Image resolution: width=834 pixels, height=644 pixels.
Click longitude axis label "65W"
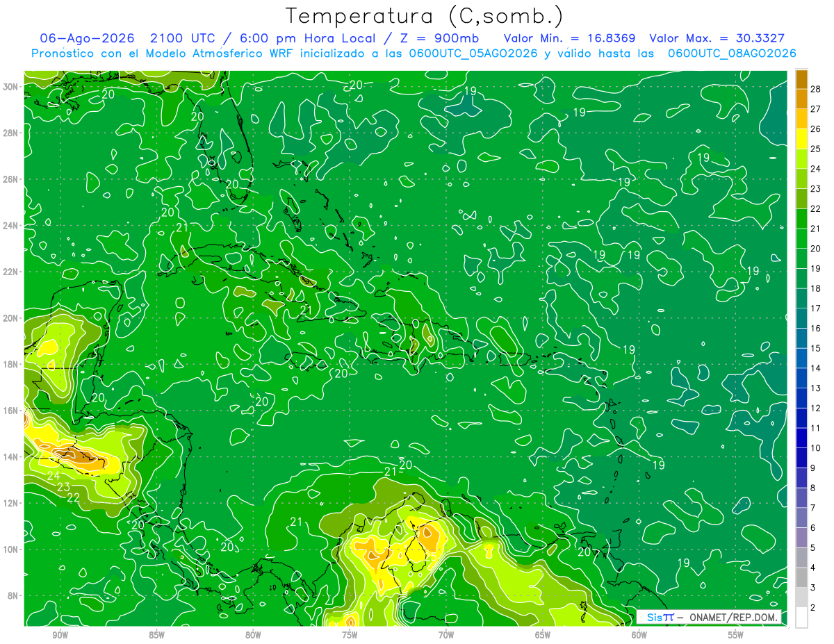[543, 635]
